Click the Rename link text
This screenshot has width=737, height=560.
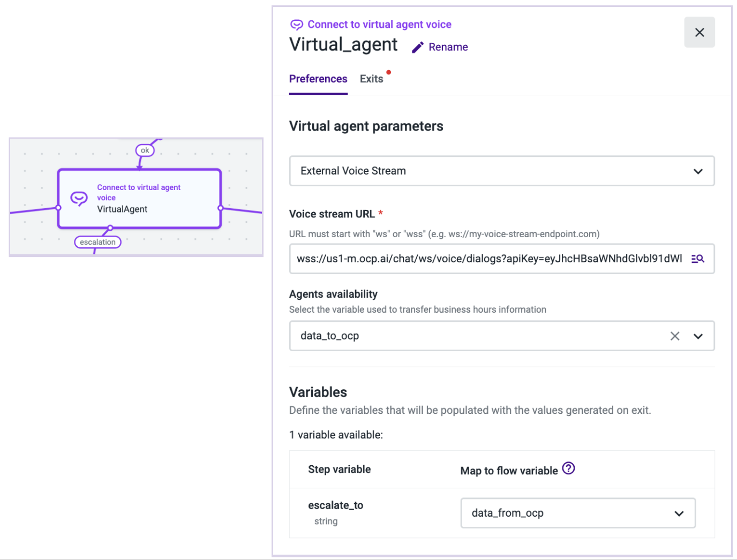[448, 47]
